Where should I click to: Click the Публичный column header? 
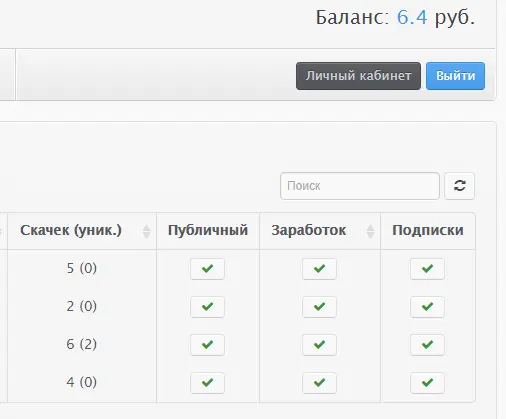[208, 231]
